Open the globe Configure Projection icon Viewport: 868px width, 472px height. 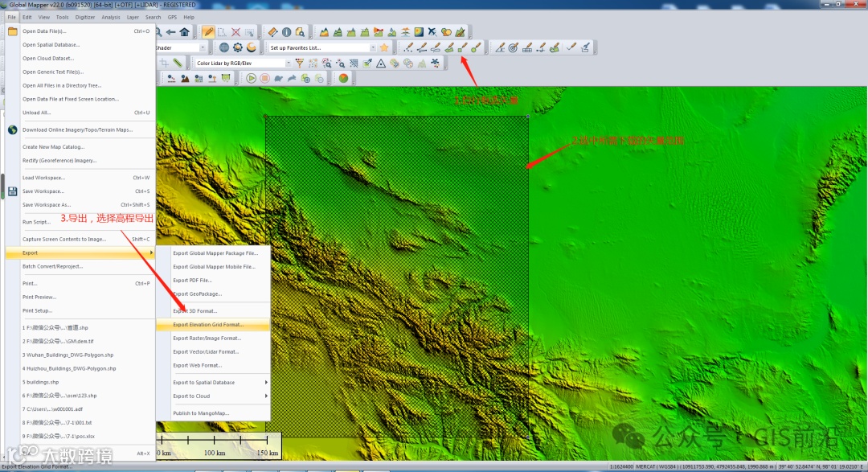[x=225, y=47]
